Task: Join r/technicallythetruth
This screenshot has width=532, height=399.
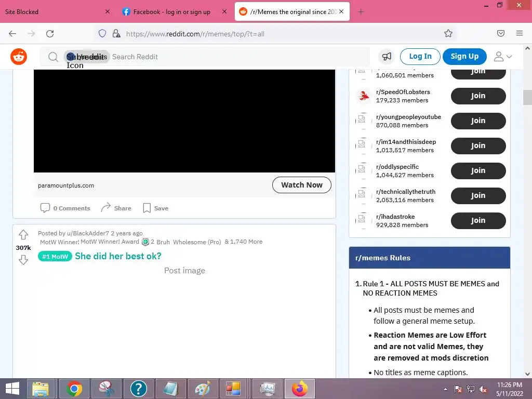Action: (x=478, y=196)
